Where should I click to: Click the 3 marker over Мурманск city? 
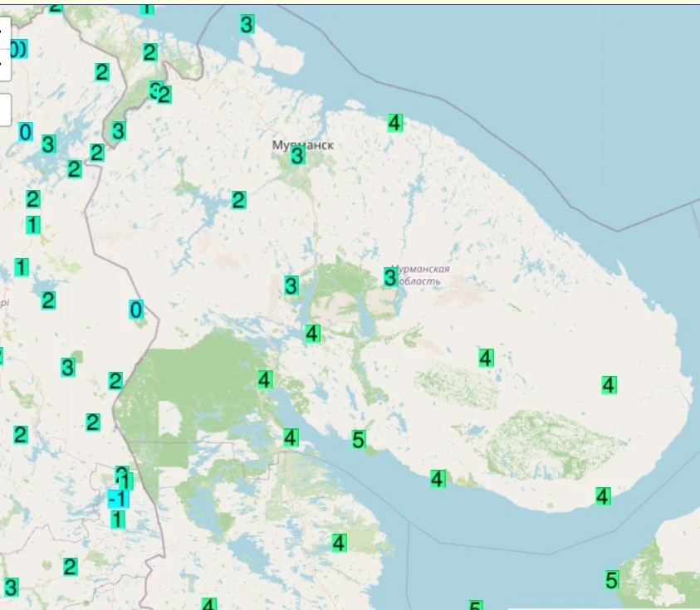pos(297,156)
